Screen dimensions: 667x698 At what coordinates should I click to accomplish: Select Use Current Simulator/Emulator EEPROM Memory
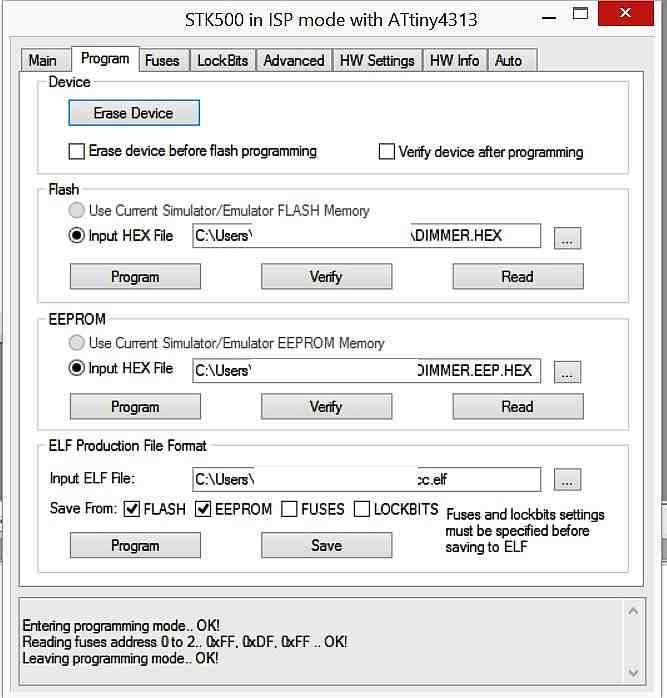[x=77, y=343]
